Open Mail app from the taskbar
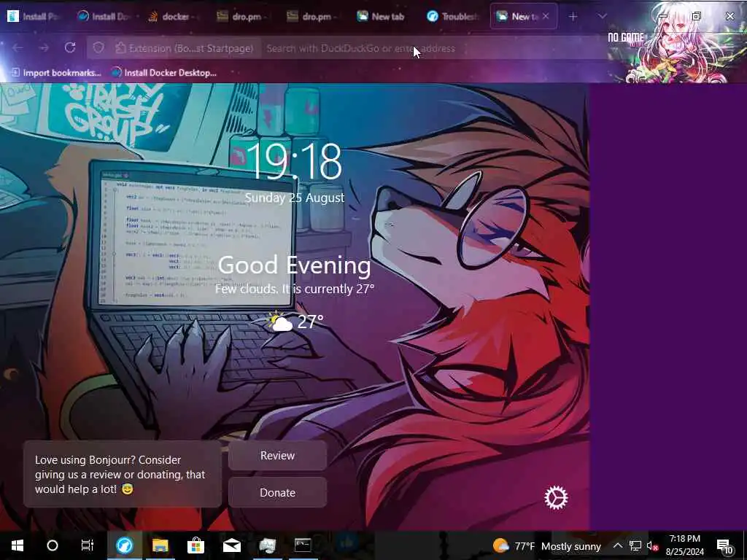 tap(231, 545)
